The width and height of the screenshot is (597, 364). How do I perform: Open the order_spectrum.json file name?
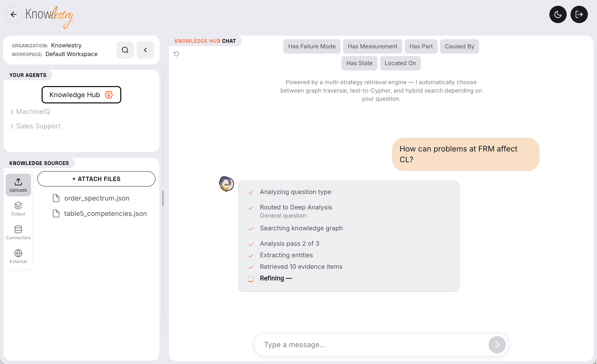[97, 198]
